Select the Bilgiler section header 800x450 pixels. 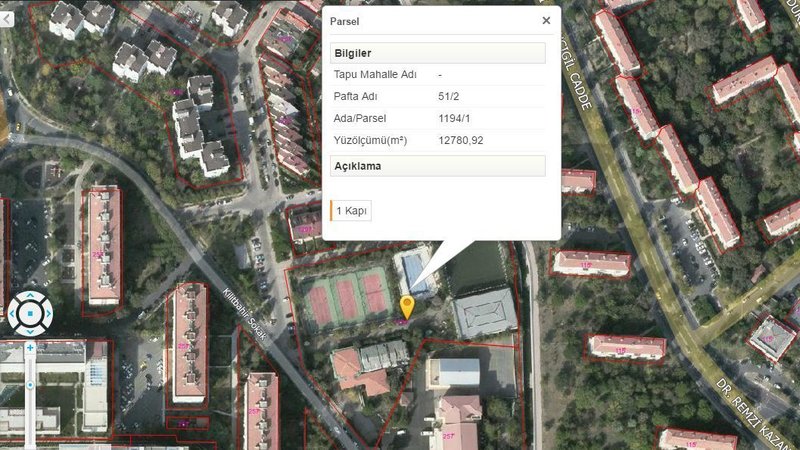pyautogui.click(x=437, y=53)
